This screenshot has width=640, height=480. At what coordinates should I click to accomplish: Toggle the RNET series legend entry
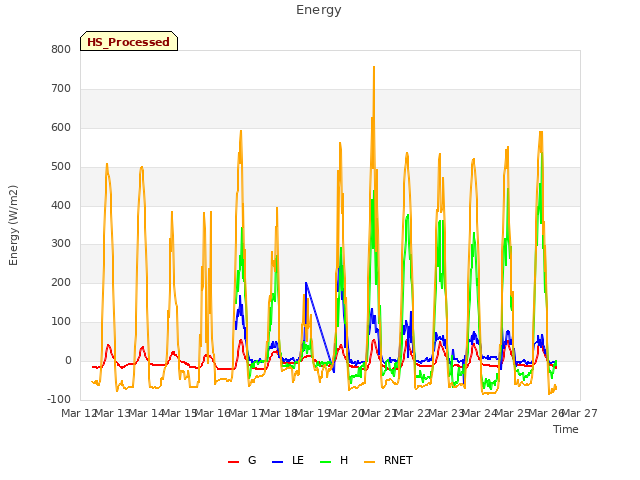pyautogui.click(x=388, y=460)
